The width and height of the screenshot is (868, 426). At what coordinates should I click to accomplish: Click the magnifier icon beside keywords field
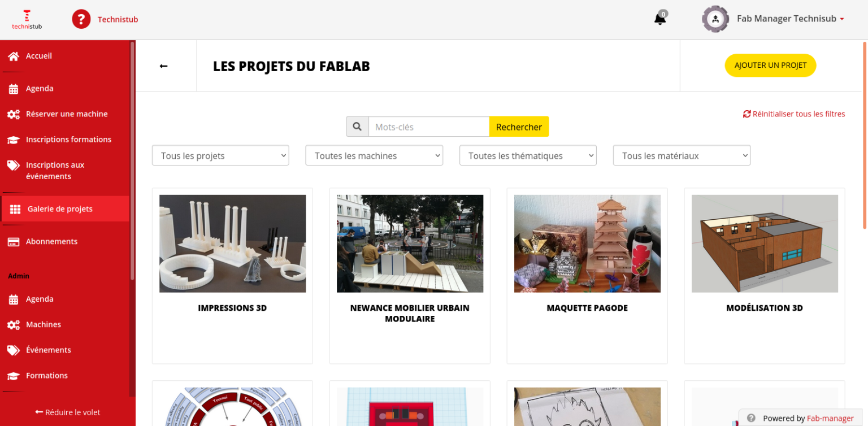click(357, 127)
